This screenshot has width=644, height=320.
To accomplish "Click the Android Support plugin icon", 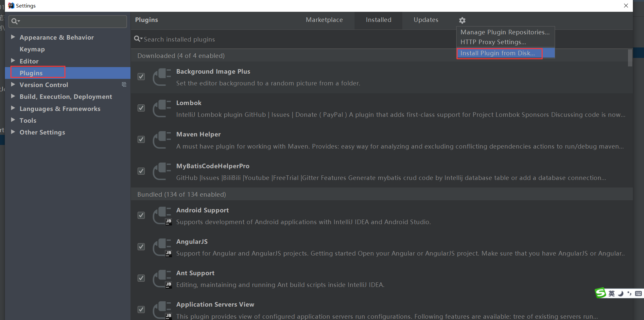I will point(162,216).
